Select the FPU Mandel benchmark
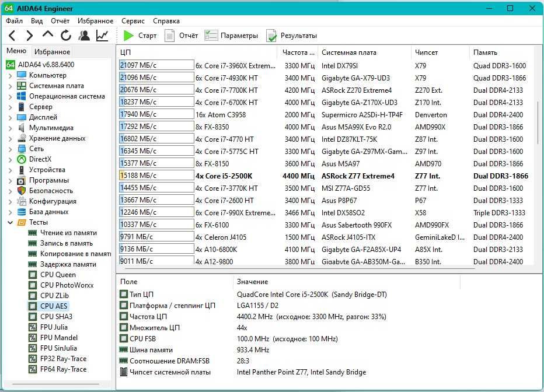The height and width of the screenshot is (392, 544). (x=59, y=337)
